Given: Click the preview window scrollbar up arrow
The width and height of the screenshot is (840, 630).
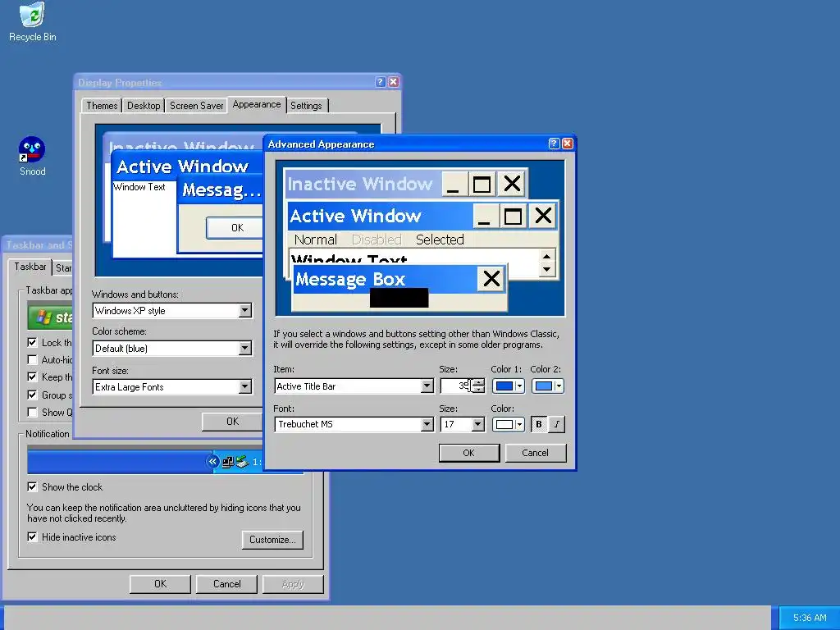Looking at the screenshot, I should click(546, 256).
